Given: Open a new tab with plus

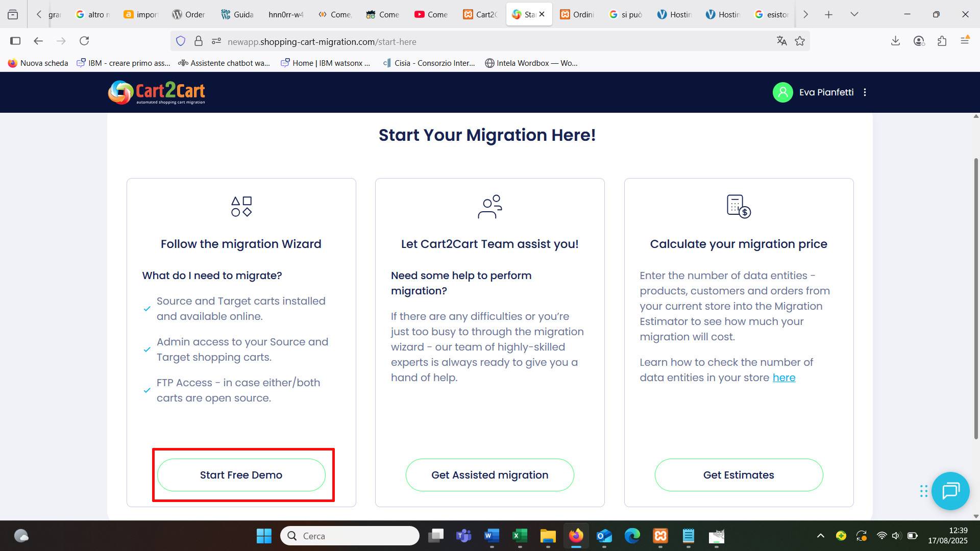Looking at the screenshot, I should (828, 14).
